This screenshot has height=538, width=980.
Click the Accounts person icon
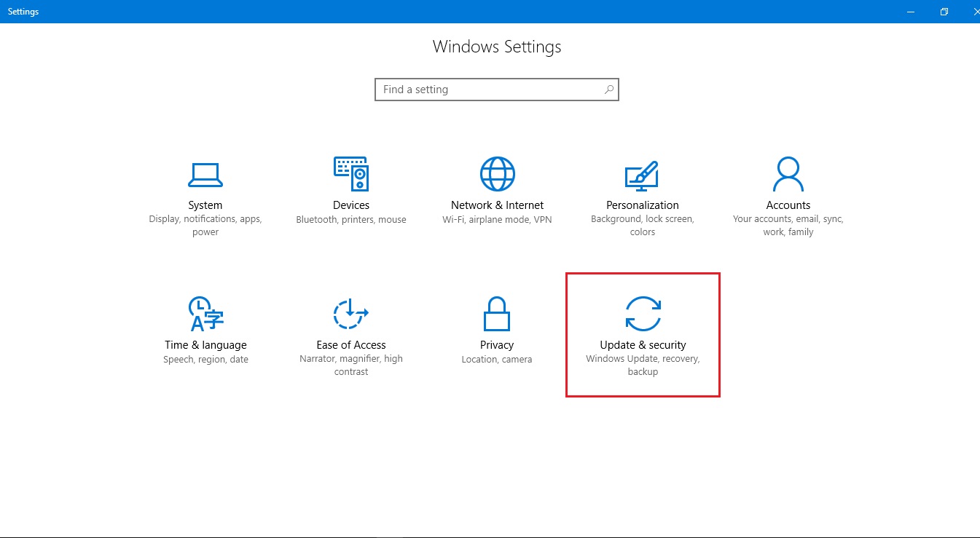pyautogui.click(x=788, y=174)
